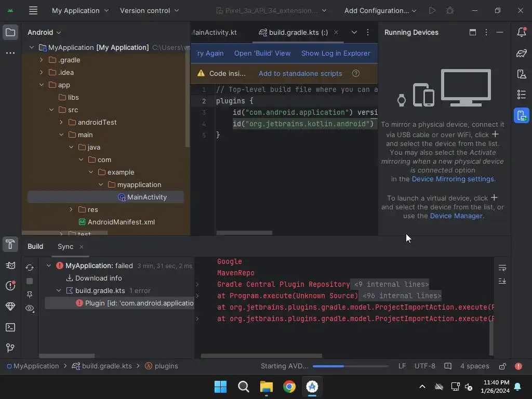Toggle soft-wrap in build output

(502, 268)
